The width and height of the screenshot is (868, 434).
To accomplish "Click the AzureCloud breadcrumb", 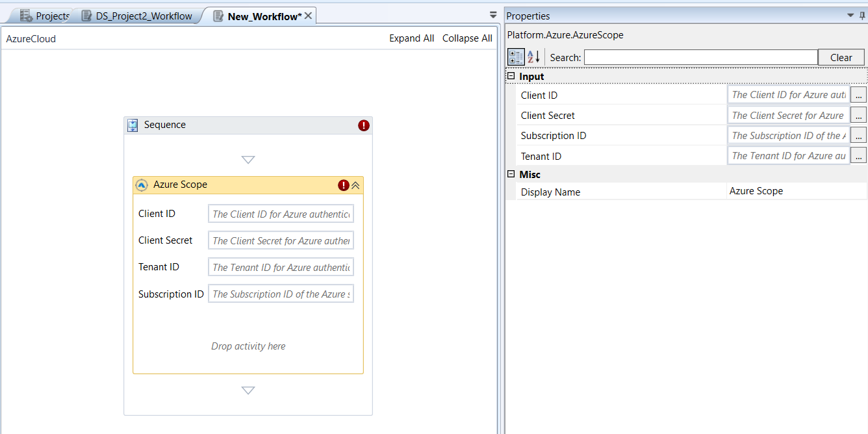I will tap(31, 39).
